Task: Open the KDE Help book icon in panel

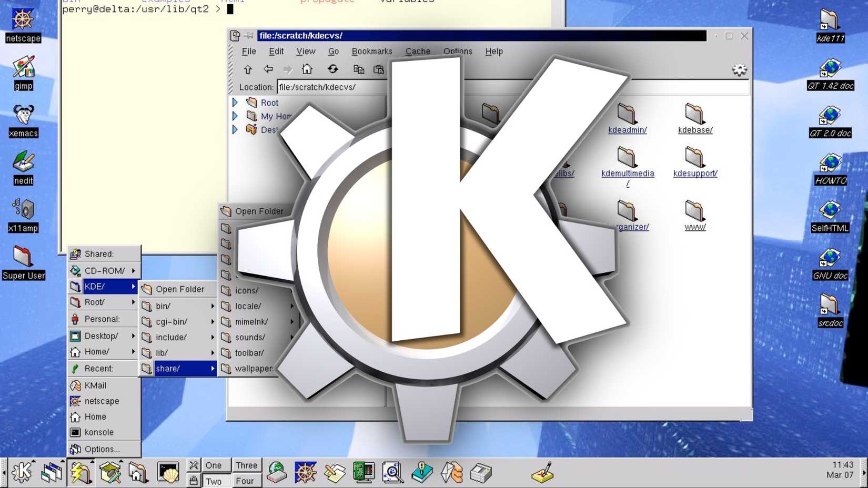Action: (422, 472)
